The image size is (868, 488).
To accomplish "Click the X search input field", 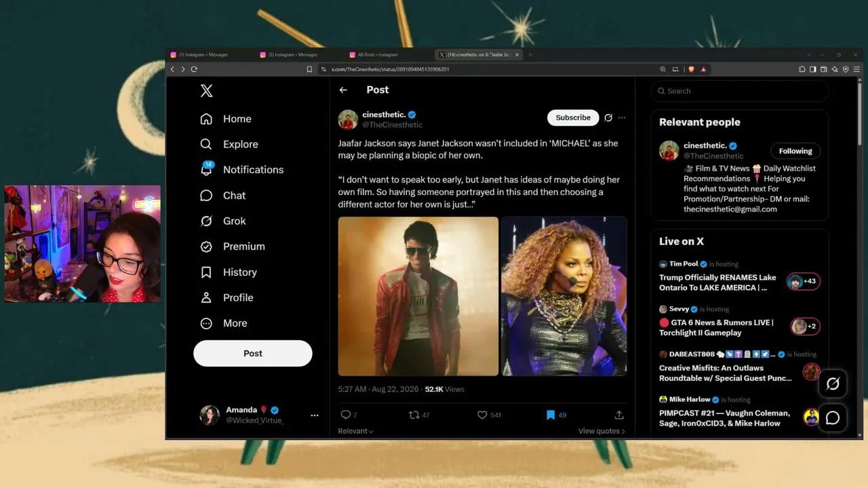I will pyautogui.click(x=740, y=91).
